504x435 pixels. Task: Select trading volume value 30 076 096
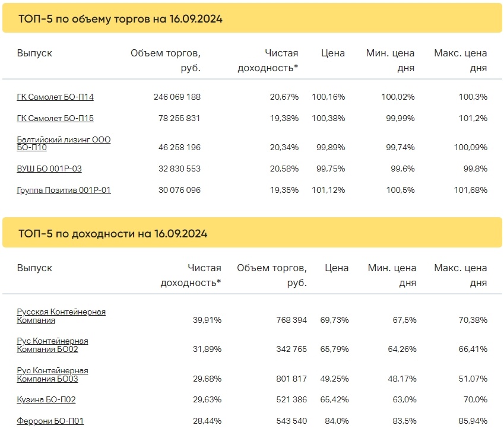[179, 190]
